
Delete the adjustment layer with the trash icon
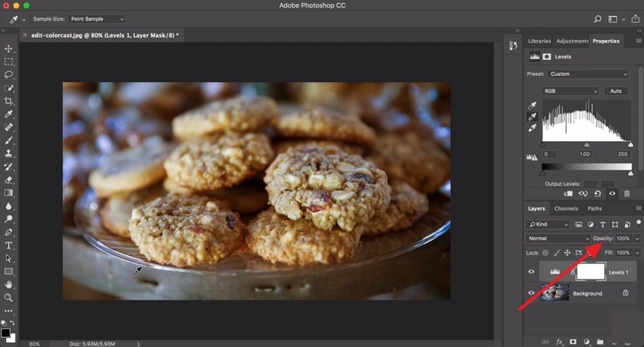tap(627, 193)
